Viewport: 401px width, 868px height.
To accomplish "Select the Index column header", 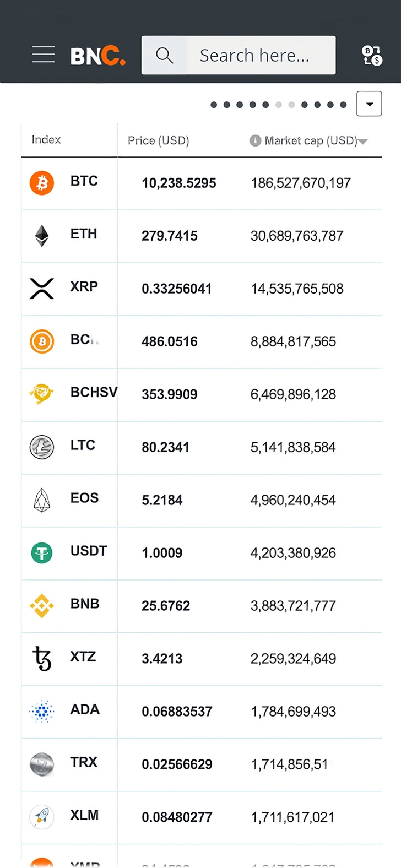I will coord(46,139).
